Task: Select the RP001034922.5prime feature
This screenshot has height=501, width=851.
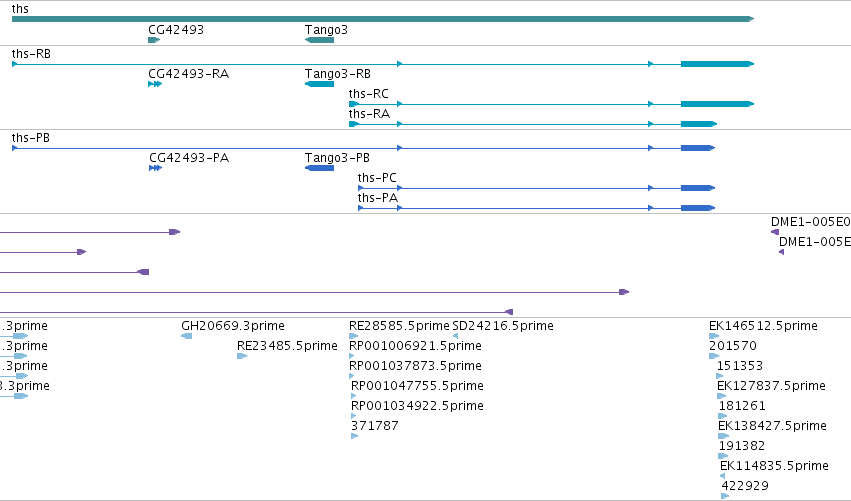Action: click(354, 416)
